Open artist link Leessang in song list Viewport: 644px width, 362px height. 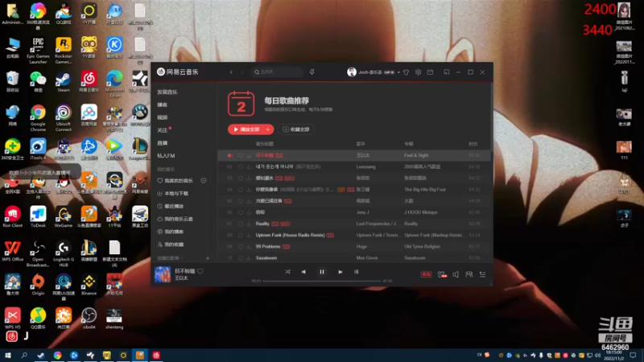tap(366, 167)
